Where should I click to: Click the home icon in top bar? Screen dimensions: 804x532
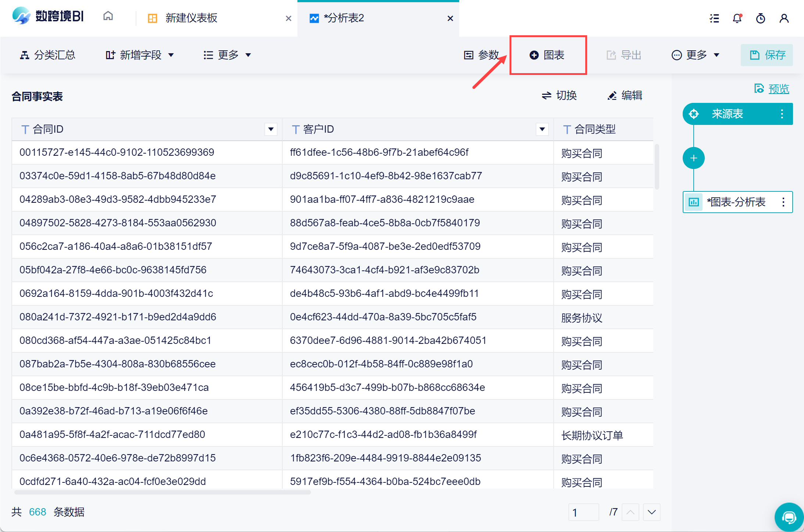coord(108,17)
